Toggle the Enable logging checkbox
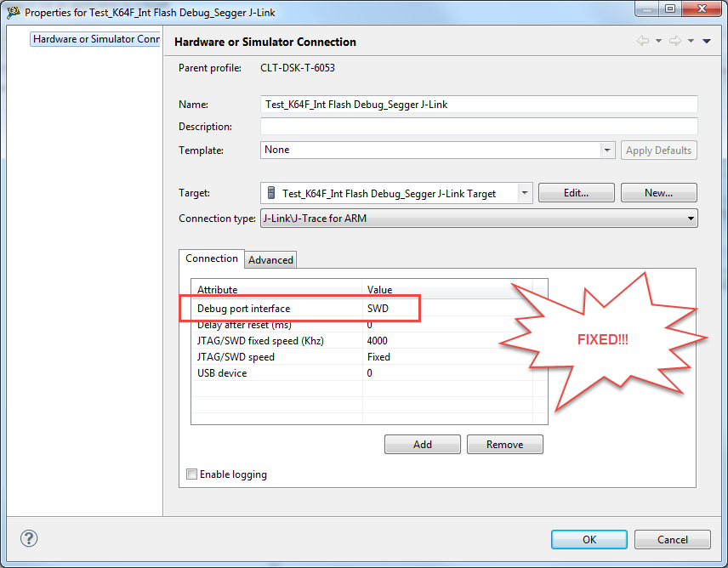The image size is (728, 568). click(191, 474)
